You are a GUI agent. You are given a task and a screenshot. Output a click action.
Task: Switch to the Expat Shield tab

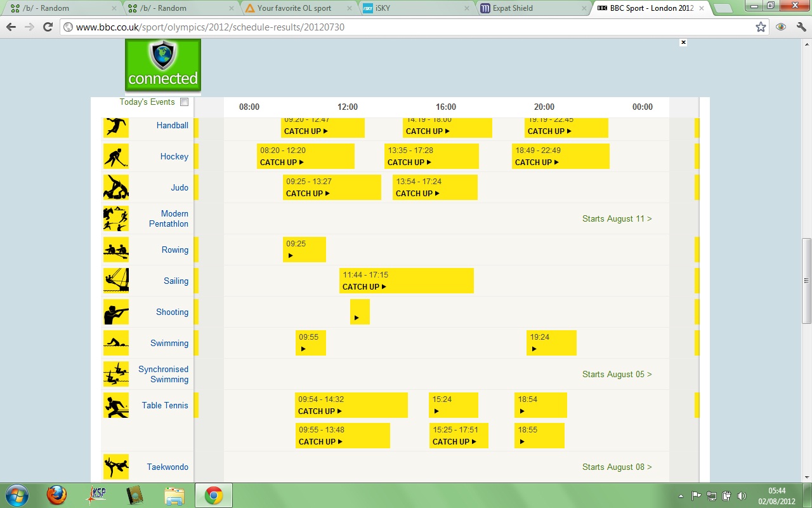click(533, 8)
